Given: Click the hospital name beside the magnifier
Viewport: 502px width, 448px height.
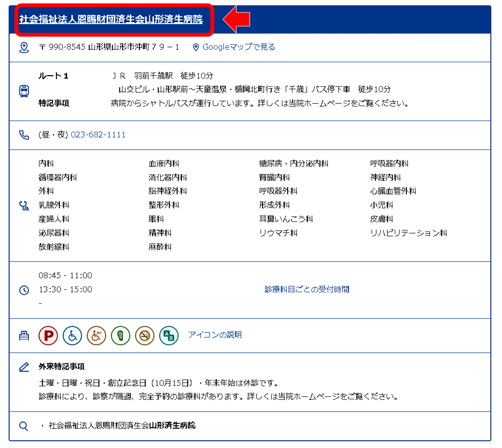Looking at the screenshot, I should [122, 425].
